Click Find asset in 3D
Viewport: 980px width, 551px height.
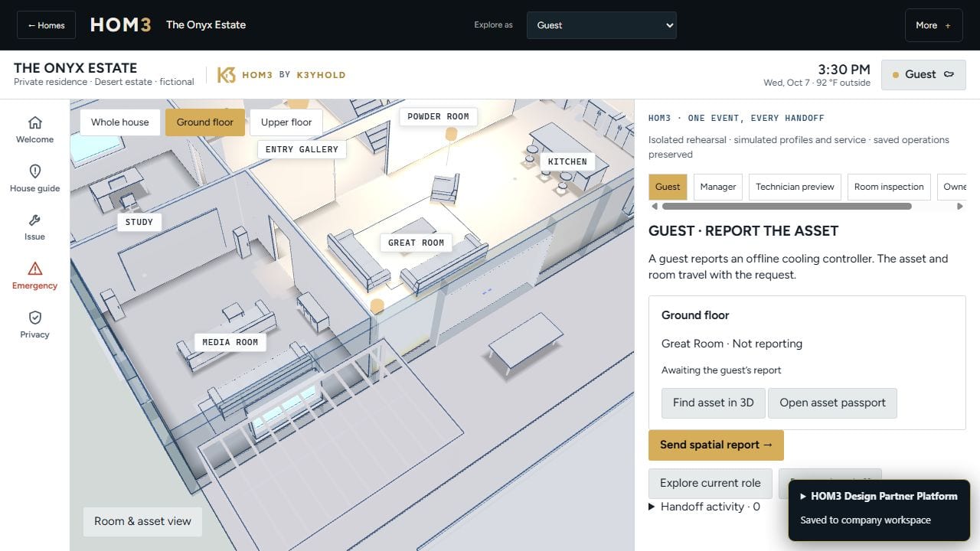click(x=714, y=403)
